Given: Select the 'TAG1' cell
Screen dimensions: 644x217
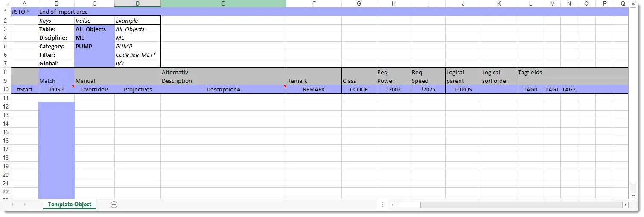Looking at the screenshot, I should (x=552, y=89).
